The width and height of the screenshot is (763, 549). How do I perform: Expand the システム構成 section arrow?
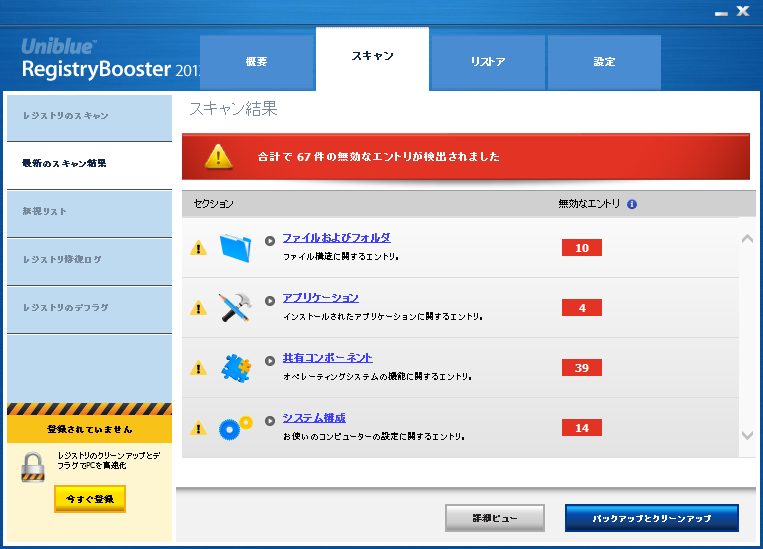coord(270,420)
